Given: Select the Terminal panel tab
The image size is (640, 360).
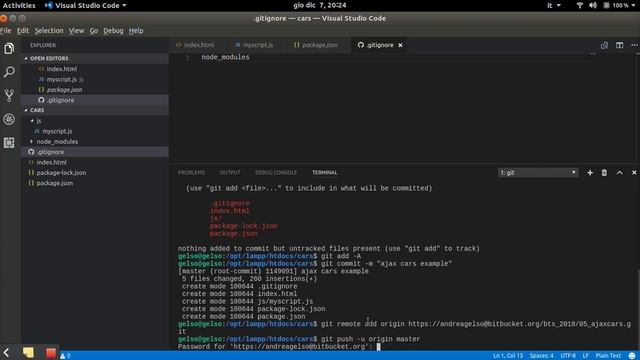Looking at the screenshot, I should 324,173.
